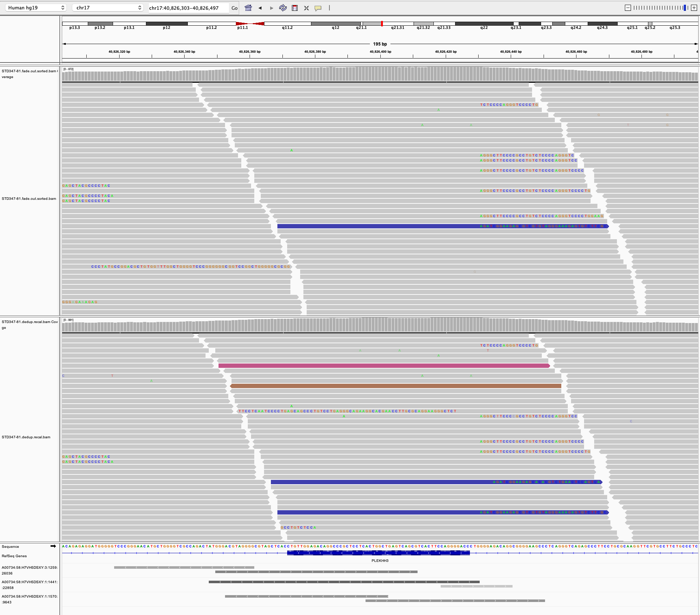Click the upper blue read in dedup.recal track
This screenshot has width=700, height=615.
click(436, 482)
